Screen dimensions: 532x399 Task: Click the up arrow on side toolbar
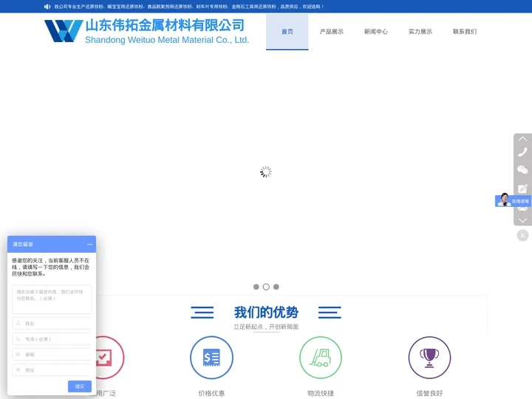(x=522, y=139)
